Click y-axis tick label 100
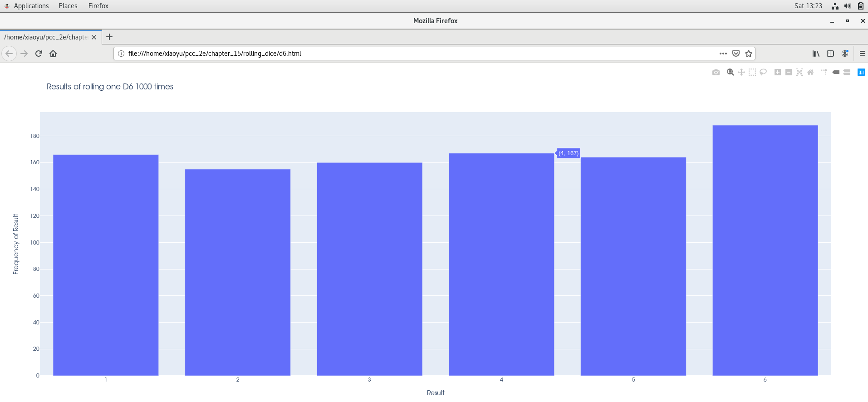This screenshot has height=402, width=868. point(35,243)
